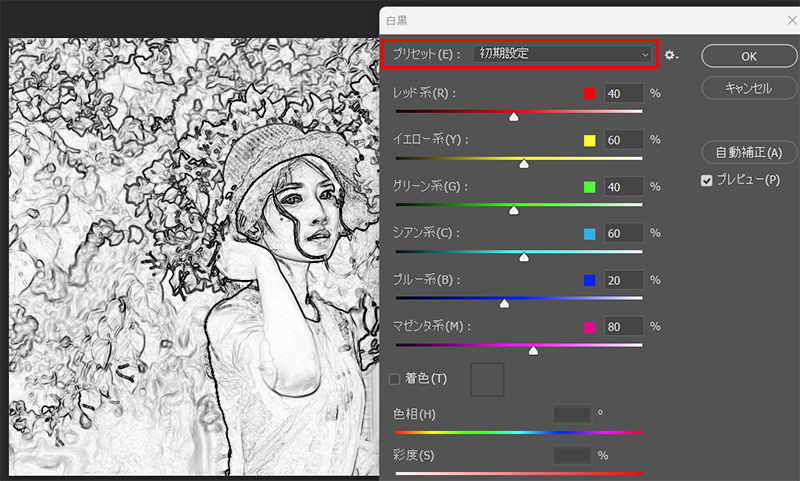Image resolution: width=800 pixels, height=481 pixels.
Task: Click the yellow color swatch for Yellows
Action: click(589, 140)
